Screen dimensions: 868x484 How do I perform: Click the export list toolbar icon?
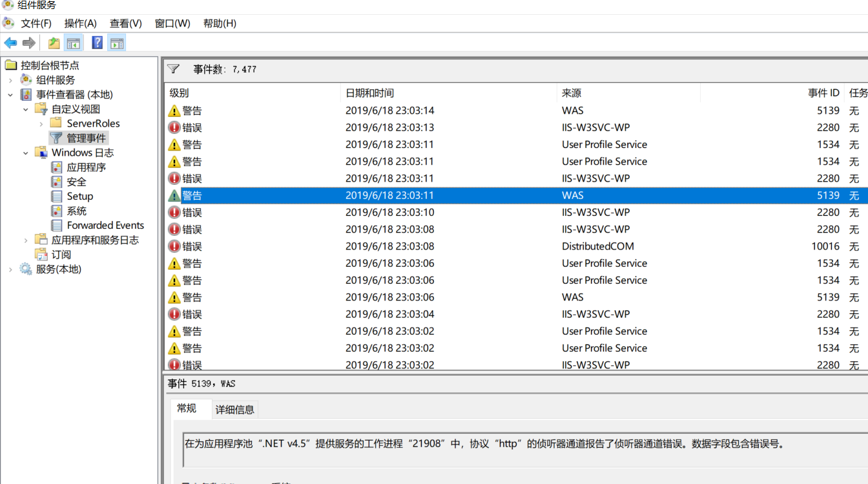pyautogui.click(x=54, y=43)
